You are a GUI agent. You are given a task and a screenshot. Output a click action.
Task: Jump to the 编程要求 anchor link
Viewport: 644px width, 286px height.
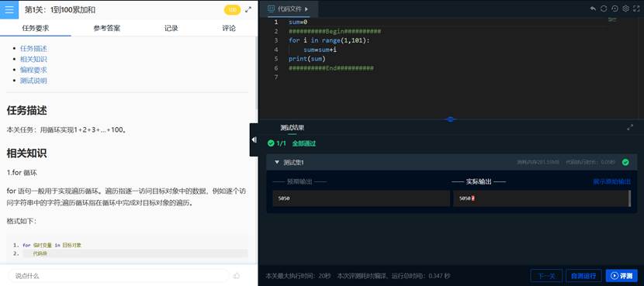click(x=33, y=70)
